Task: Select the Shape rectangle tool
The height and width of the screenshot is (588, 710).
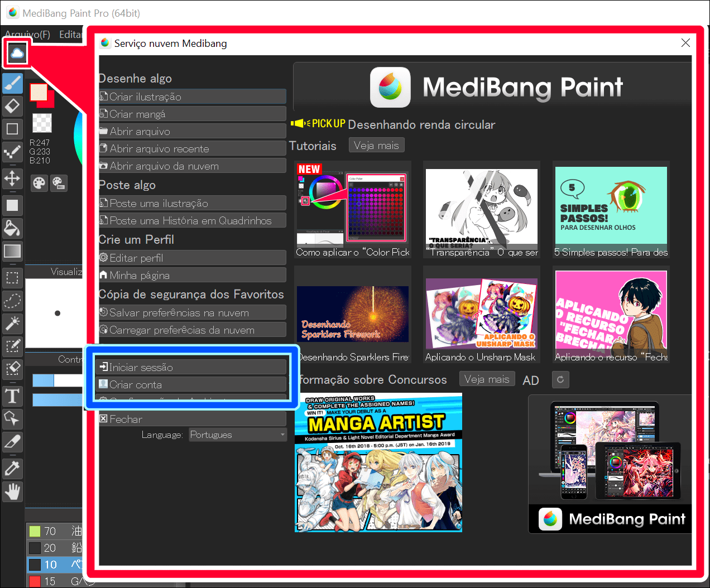Action: pos(12,129)
